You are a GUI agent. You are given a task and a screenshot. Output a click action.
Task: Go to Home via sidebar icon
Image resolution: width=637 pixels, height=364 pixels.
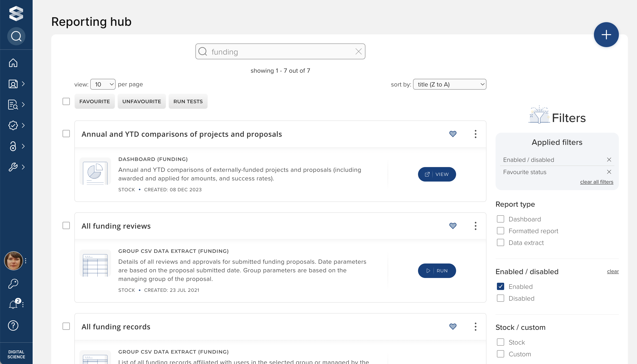13,63
